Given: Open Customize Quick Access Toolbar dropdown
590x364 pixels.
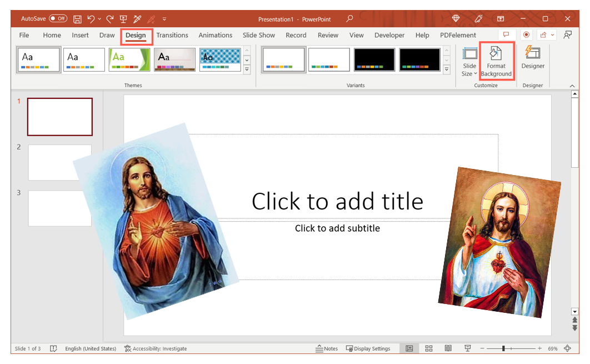Looking at the screenshot, I should coord(164,19).
